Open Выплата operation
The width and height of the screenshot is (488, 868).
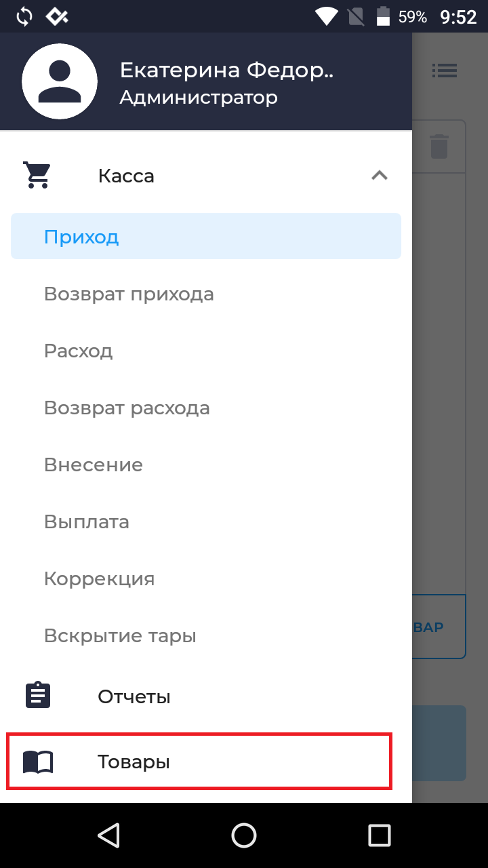(x=87, y=521)
